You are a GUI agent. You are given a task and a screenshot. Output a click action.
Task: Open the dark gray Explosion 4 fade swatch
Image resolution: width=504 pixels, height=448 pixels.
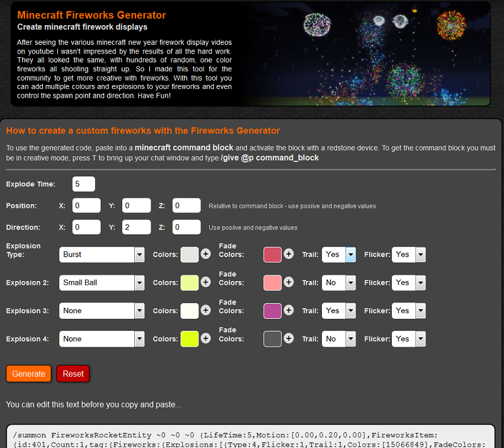tap(272, 339)
